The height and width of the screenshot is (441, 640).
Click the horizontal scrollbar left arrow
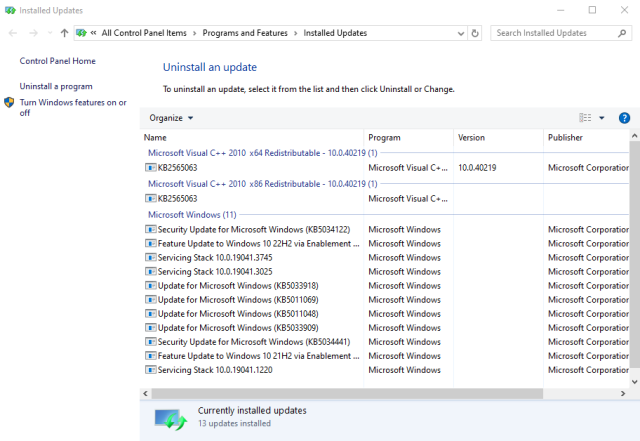point(145,394)
